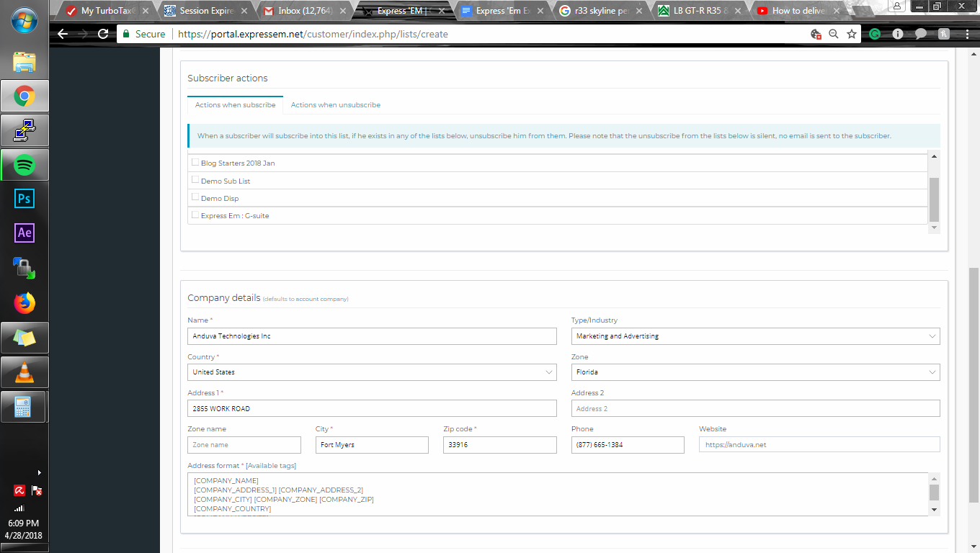The height and width of the screenshot is (553, 980).
Task: Switch to the Gmail Inbox browser tab
Action: click(304, 11)
